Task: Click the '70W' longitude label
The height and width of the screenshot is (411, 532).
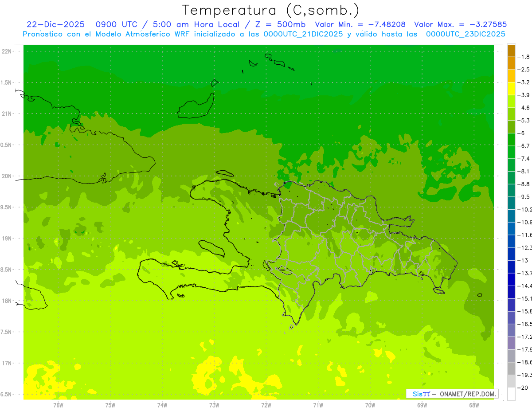Action: 370,405
